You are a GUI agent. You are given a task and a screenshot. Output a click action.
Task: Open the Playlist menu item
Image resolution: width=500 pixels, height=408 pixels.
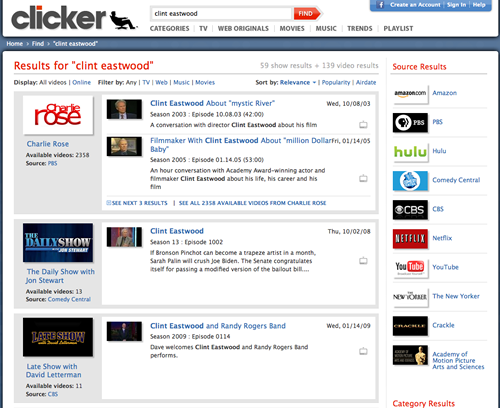(398, 29)
